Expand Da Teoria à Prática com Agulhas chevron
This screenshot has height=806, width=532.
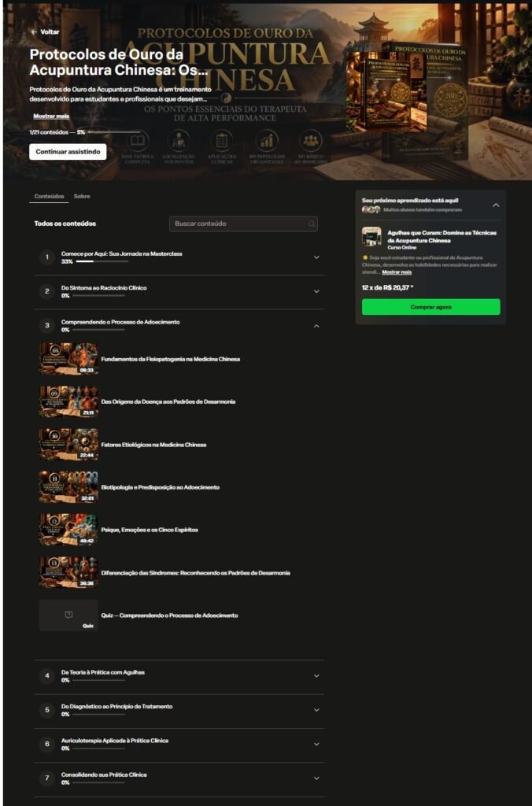coord(316,676)
